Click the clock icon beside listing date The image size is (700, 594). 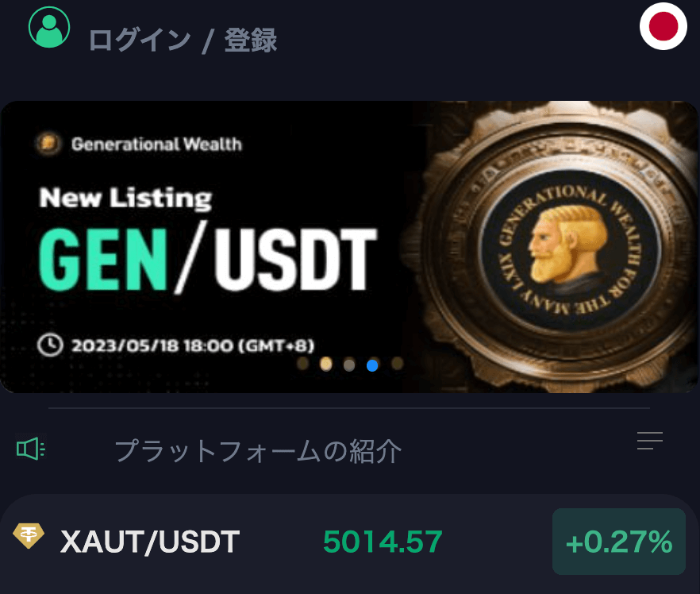50,345
